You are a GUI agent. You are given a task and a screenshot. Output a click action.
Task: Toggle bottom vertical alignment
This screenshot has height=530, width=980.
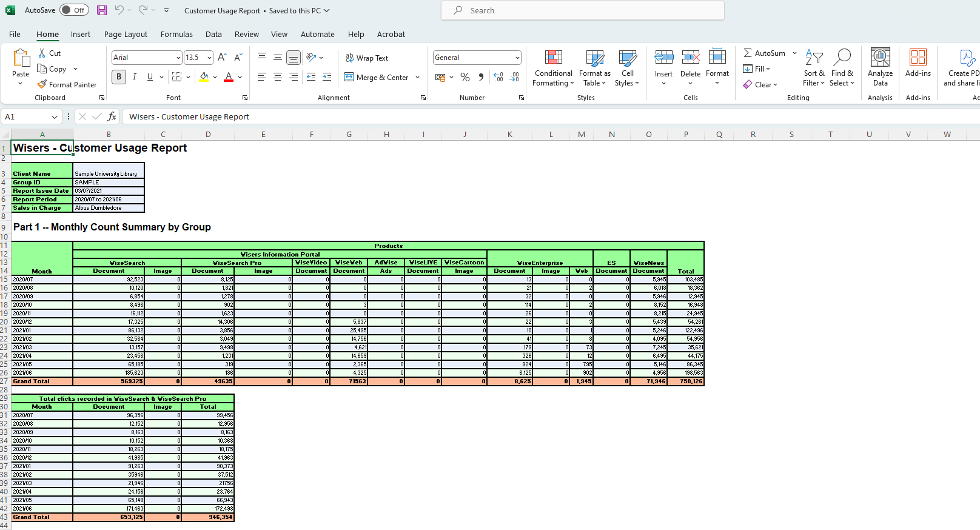pyautogui.click(x=294, y=58)
